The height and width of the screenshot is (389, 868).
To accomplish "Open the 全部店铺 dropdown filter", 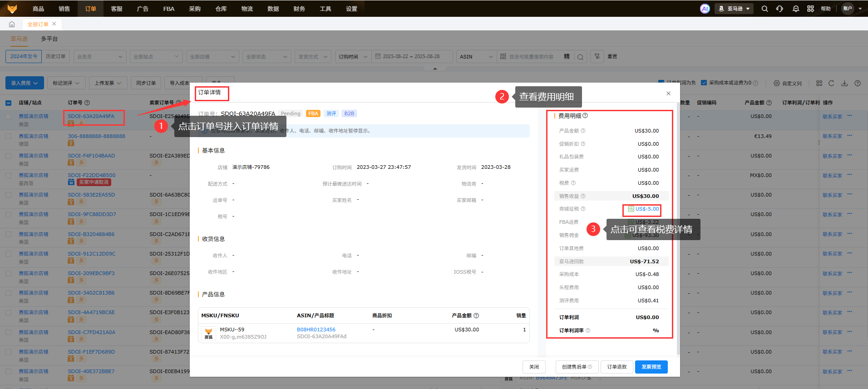I will coord(212,57).
